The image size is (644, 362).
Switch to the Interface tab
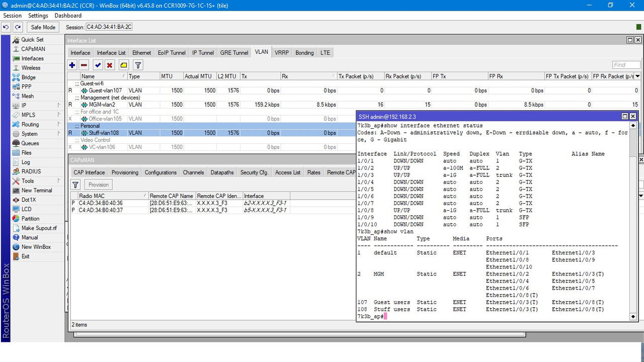[80, 53]
